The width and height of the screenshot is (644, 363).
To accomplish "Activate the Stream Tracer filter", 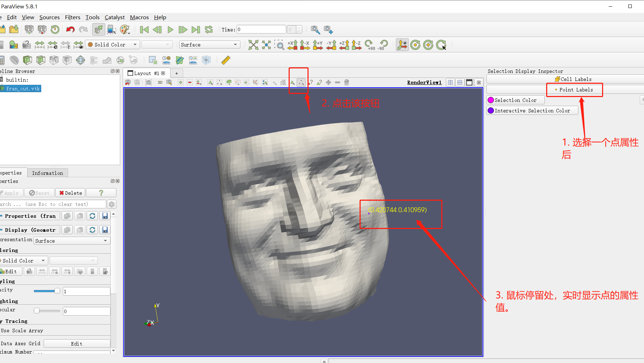I will pyautogui.click(x=93, y=60).
